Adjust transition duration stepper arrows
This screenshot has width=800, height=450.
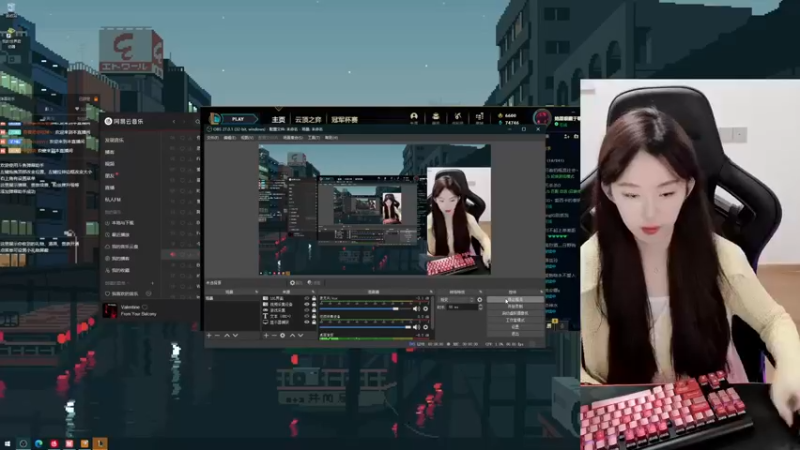480,307
